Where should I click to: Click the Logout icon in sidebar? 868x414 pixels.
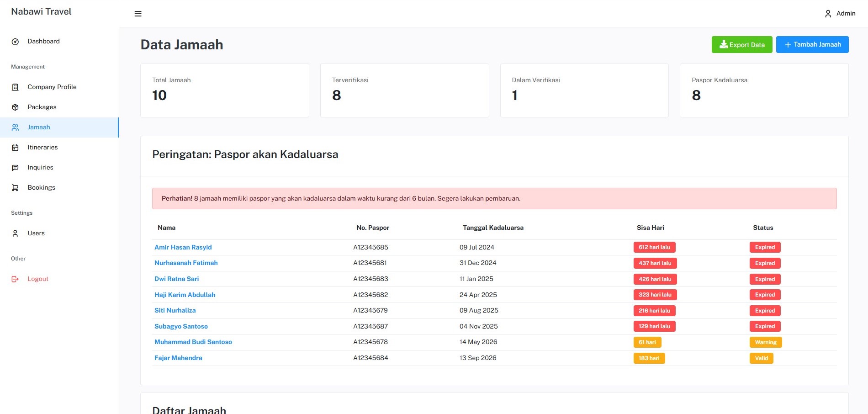coord(15,279)
